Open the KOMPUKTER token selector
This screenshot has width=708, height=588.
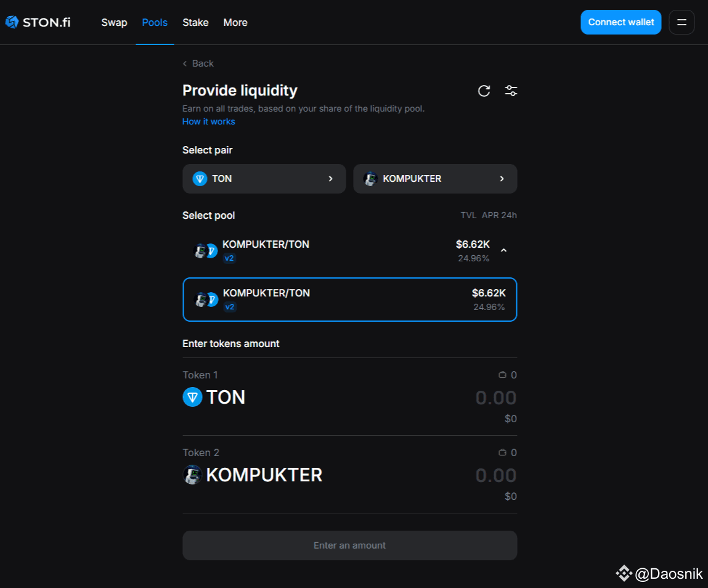[435, 179]
